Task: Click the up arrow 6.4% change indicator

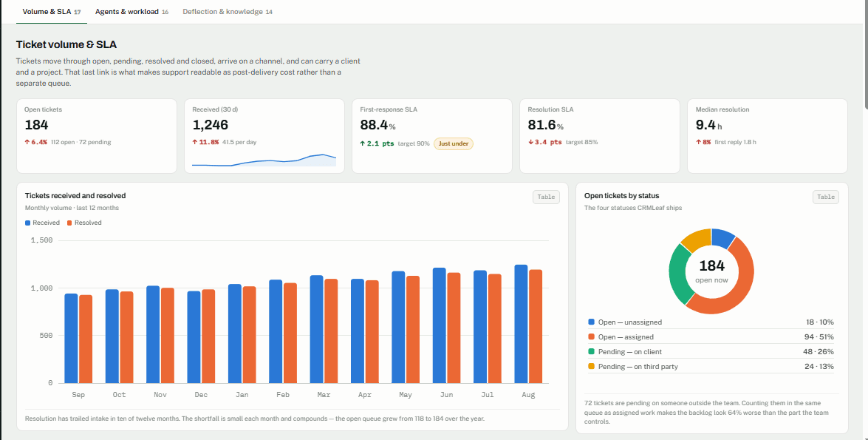Action: [x=36, y=143]
